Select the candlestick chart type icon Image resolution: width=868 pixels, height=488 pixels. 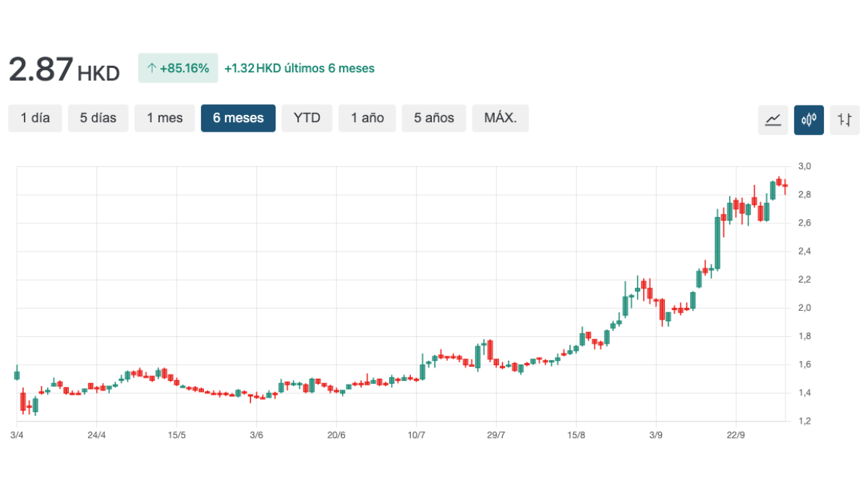coord(809,119)
